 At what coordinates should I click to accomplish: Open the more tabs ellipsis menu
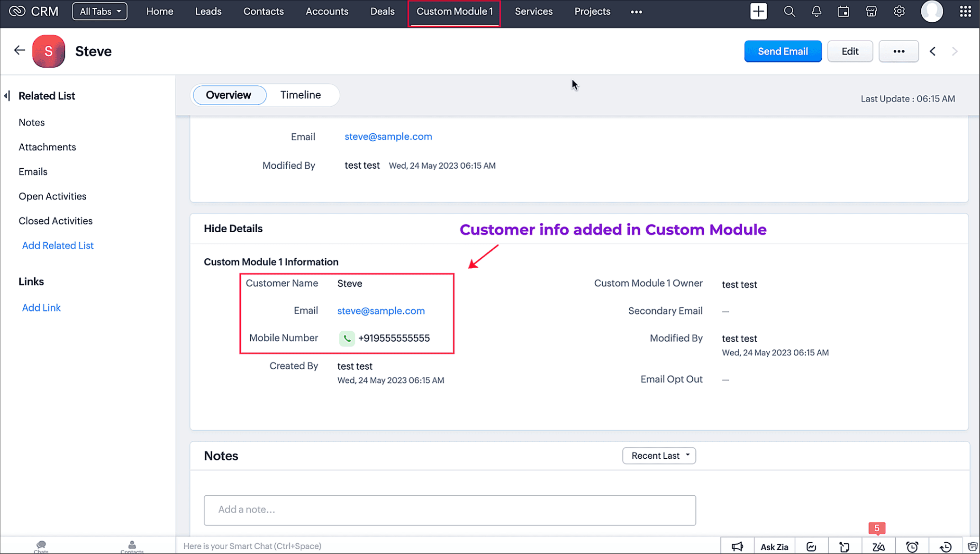(636, 12)
